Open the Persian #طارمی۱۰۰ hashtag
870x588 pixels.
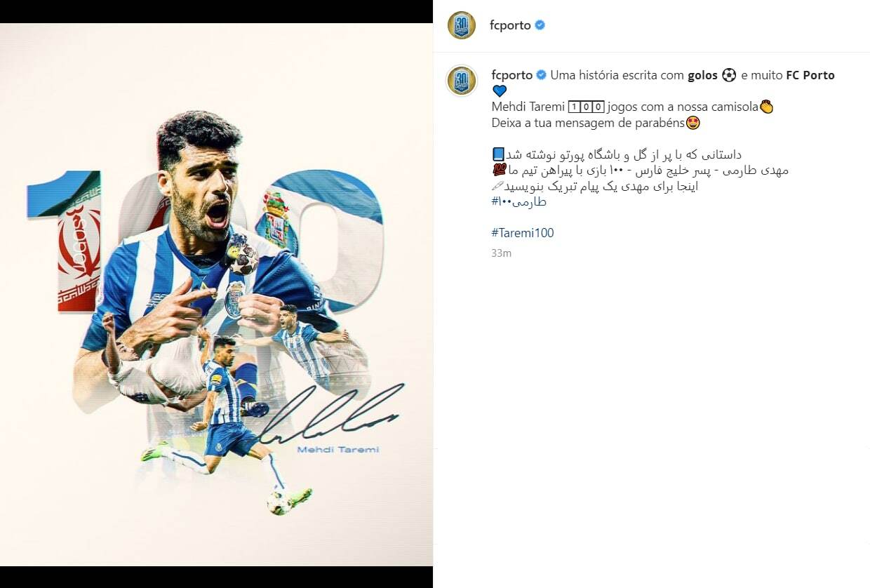[519, 202]
